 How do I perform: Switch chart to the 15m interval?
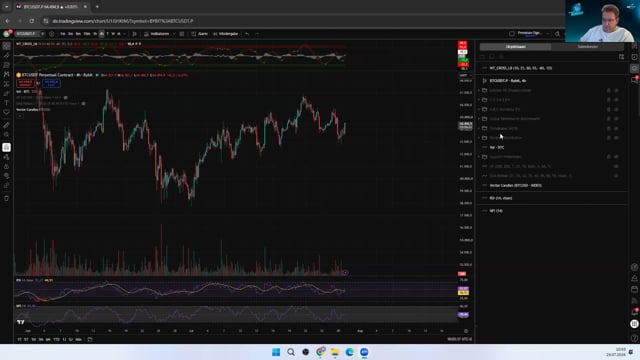87,33
